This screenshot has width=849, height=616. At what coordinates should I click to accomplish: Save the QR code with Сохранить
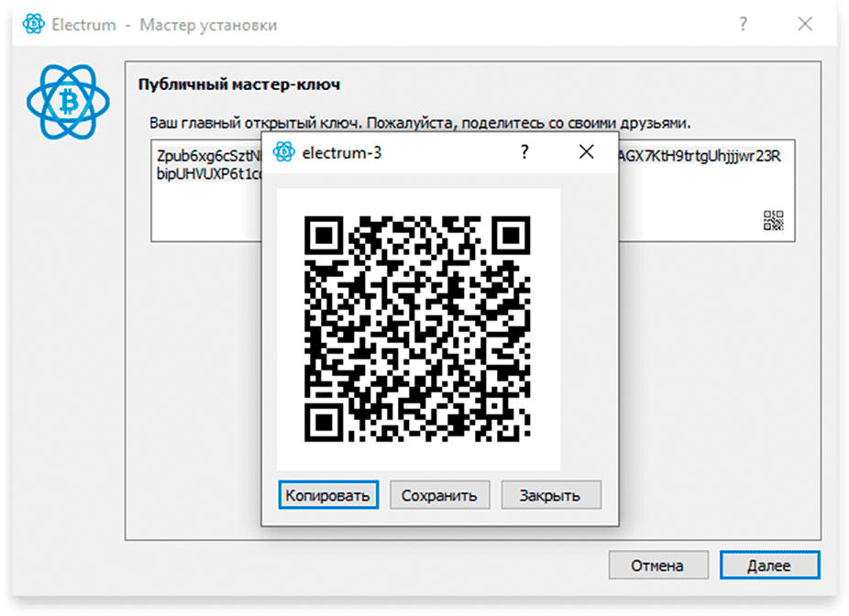click(x=440, y=495)
